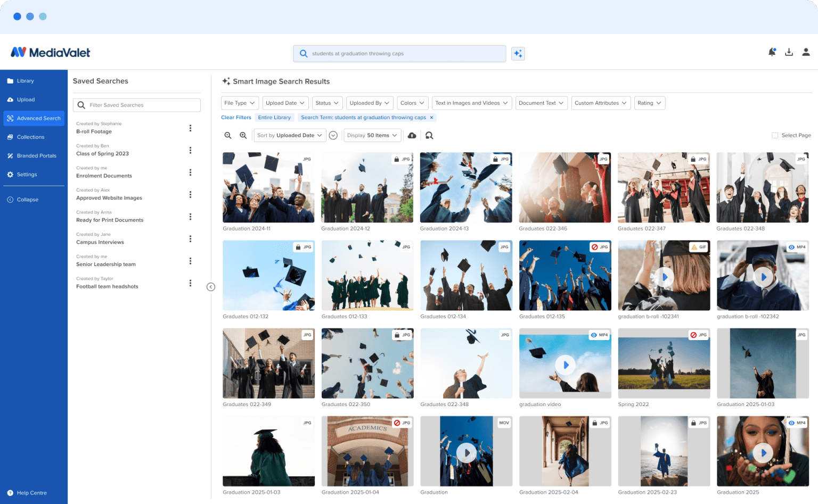Toggle the play button on the graduation video thumbnail
Screen dimensions: 818x504
coord(565,365)
